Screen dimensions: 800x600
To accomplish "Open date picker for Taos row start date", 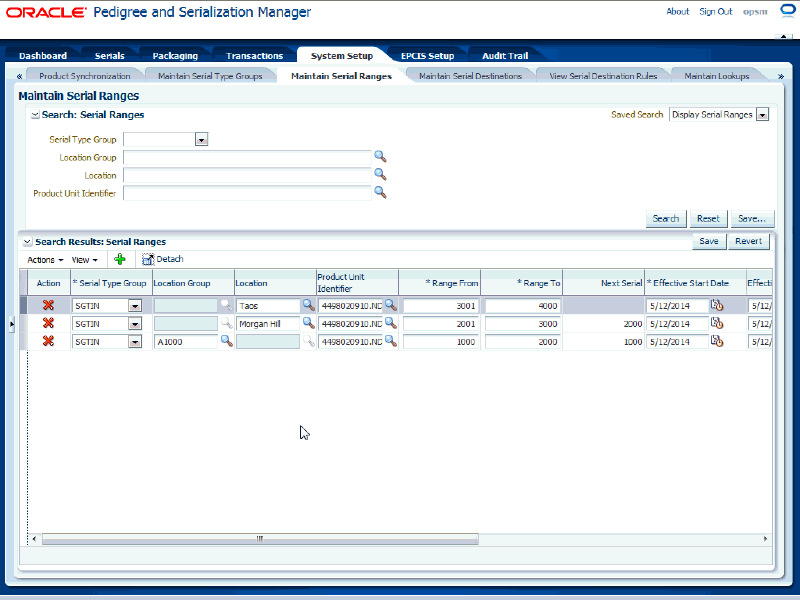I will [717, 305].
